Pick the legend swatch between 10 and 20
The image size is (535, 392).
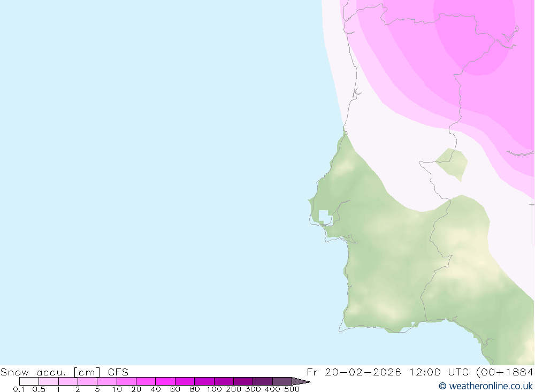click(127, 381)
